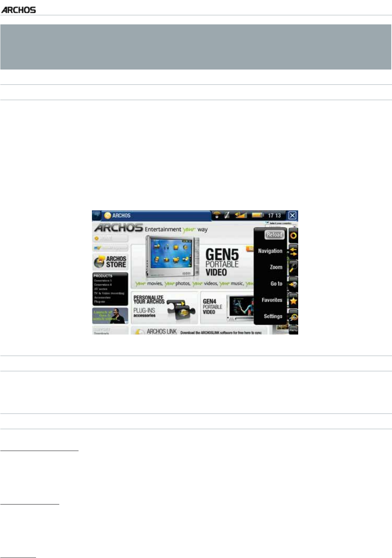Click the launch video thumbnail with presenter
Screen dimensions: 392x558
click(x=110, y=316)
